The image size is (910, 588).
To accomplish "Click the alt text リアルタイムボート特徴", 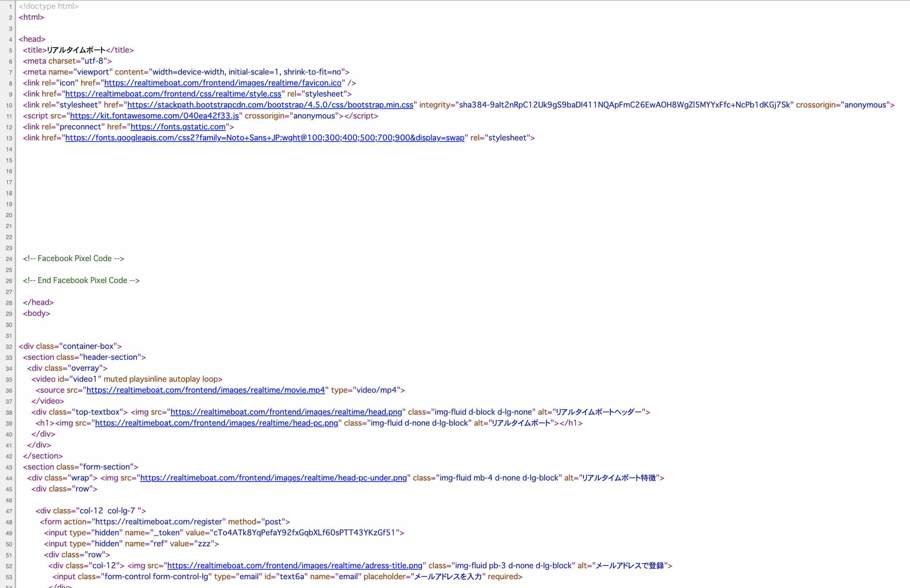I will 619,478.
